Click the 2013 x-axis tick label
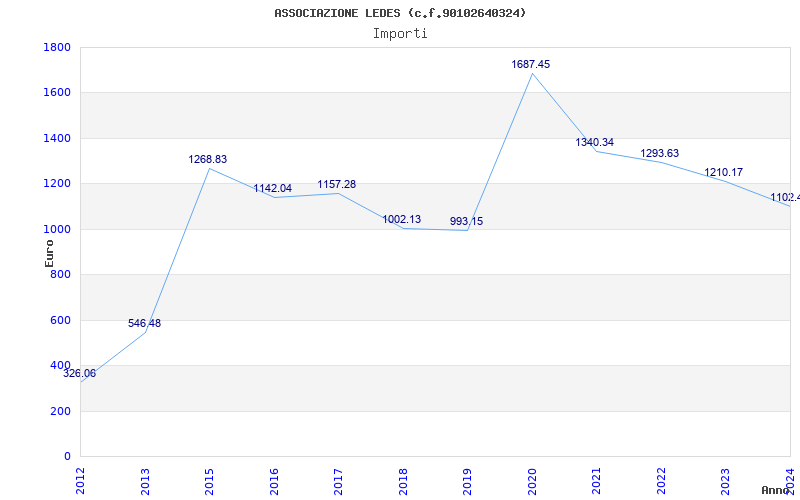 pos(145,481)
